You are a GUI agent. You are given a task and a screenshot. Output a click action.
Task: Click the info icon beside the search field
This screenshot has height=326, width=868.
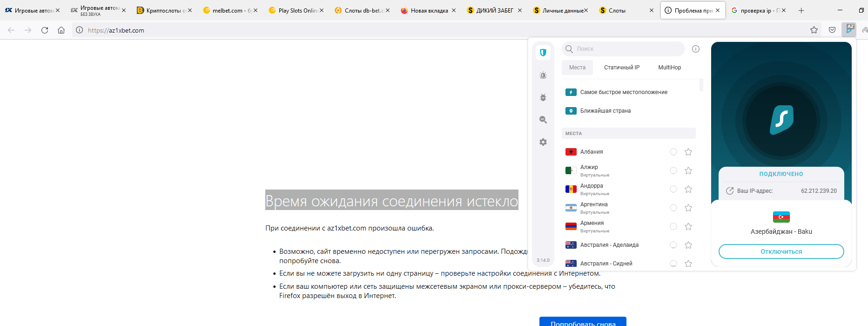pos(696,49)
